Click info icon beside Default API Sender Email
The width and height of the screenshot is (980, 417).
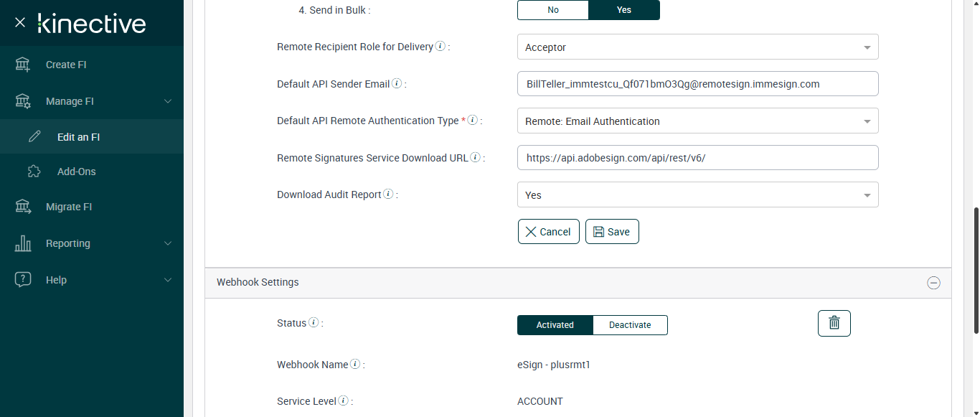[x=397, y=84]
